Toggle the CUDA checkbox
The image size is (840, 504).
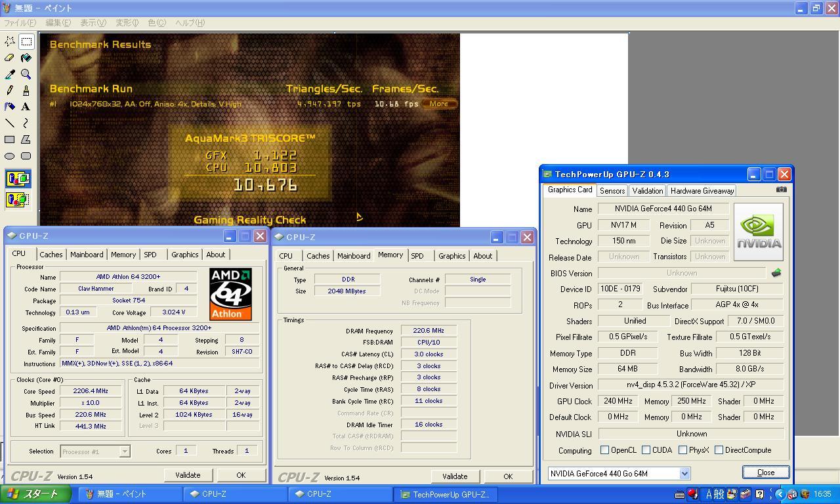tap(646, 450)
